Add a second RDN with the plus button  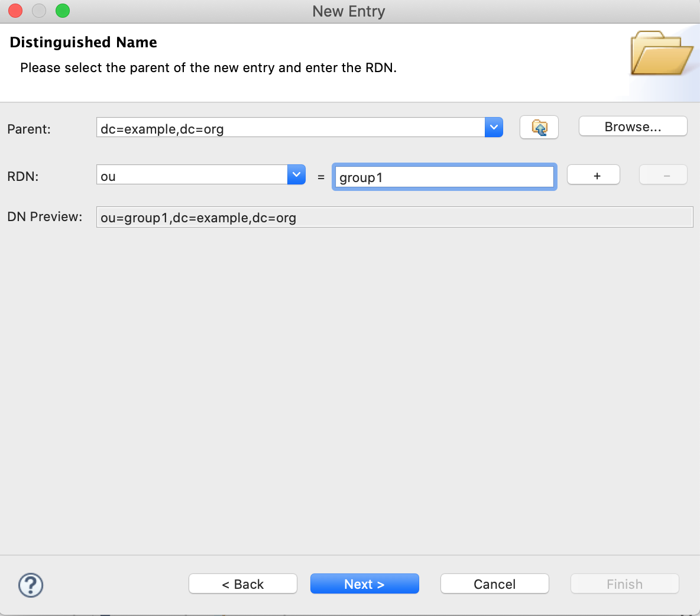click(593, 174)
